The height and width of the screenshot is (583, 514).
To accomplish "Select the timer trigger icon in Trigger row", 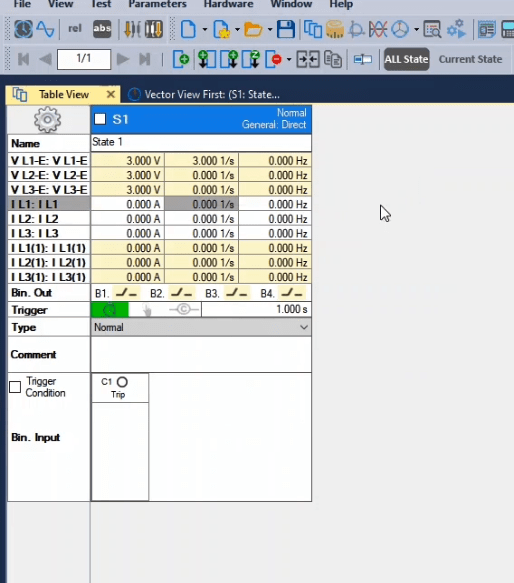I will click(110, 309).
